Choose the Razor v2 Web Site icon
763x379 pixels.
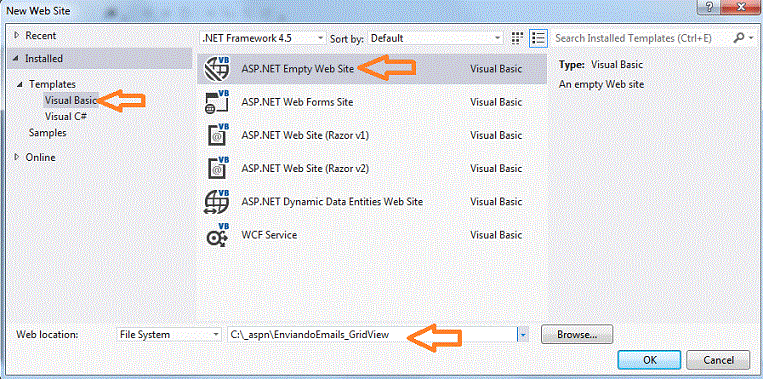coord(216,168)
